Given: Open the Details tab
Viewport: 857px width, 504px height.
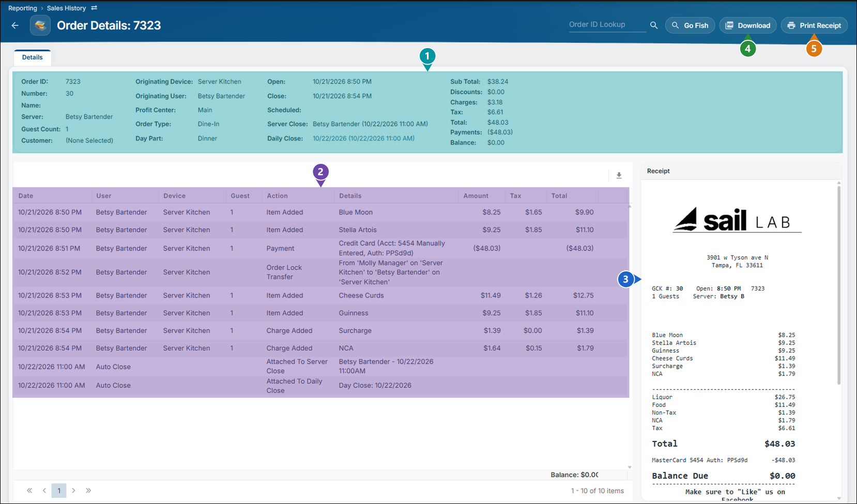Looking at the screenshot, I should (x=32, y=57).
